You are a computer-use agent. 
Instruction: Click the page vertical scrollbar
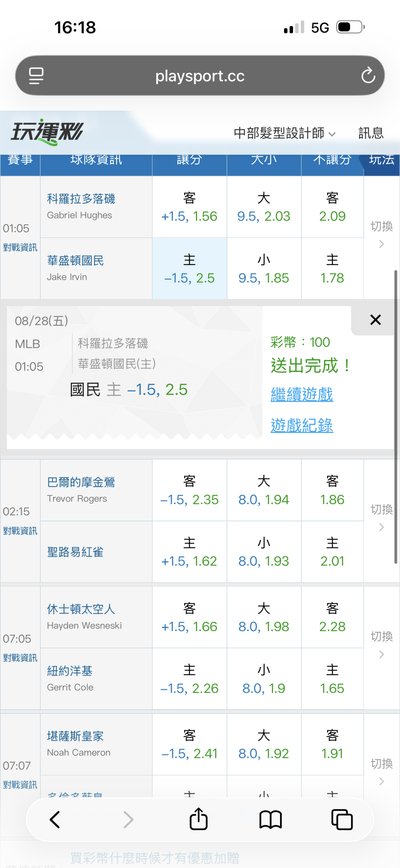point(396,417)
